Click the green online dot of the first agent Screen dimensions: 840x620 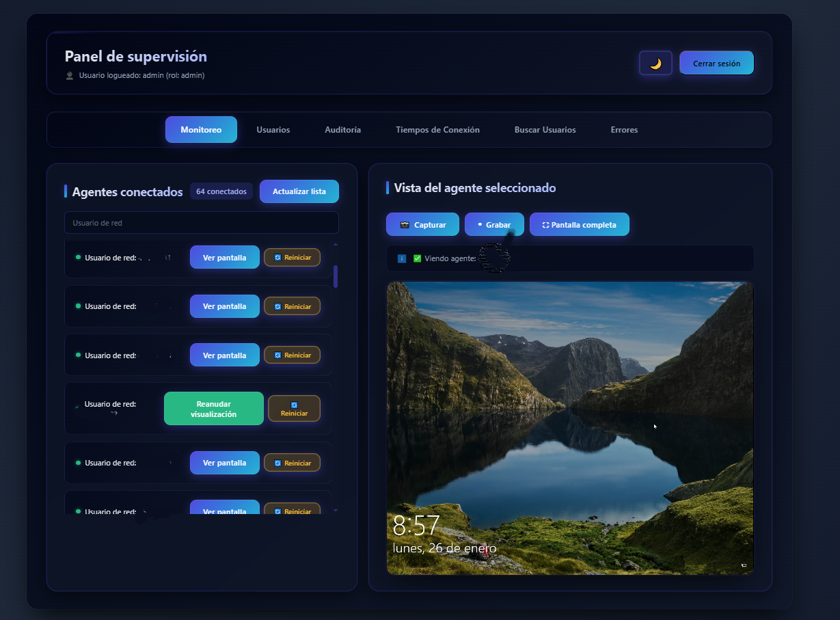(x=77, y=256)
